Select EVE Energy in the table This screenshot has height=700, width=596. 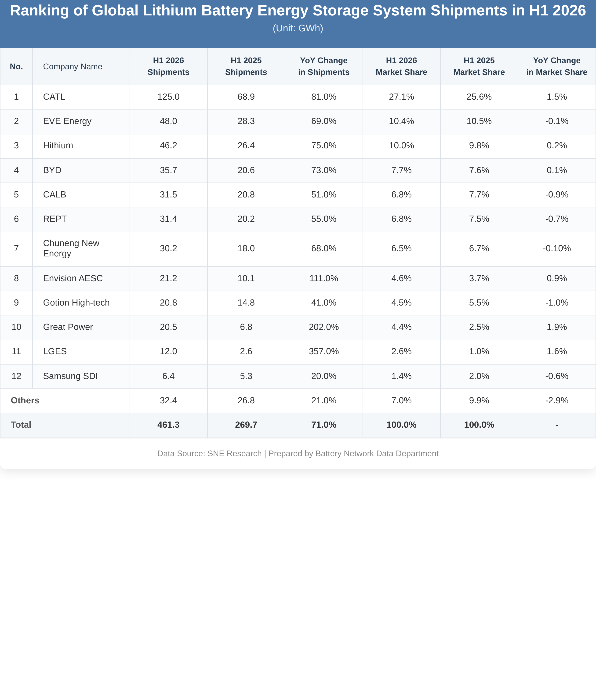[x=67, y=121]
